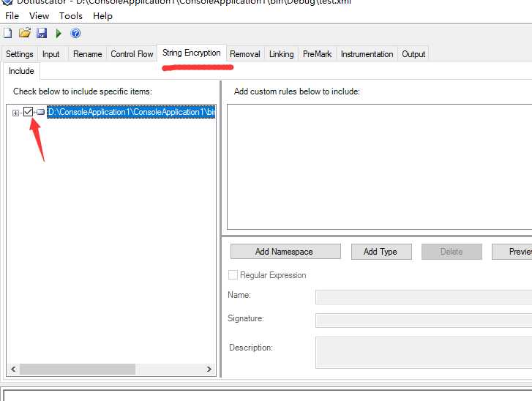Switch to the Input tab
The height and width of the screenshot is (401, 532).
51,54
